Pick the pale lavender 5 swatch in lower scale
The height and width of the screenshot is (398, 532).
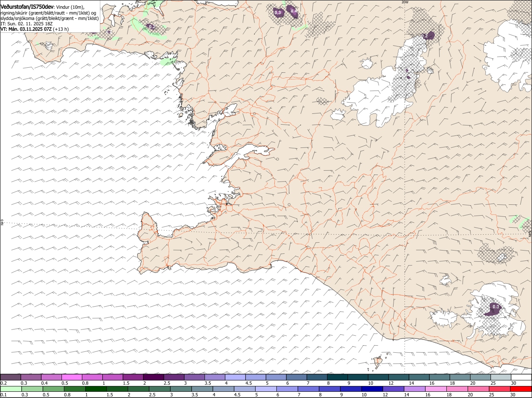266,389
